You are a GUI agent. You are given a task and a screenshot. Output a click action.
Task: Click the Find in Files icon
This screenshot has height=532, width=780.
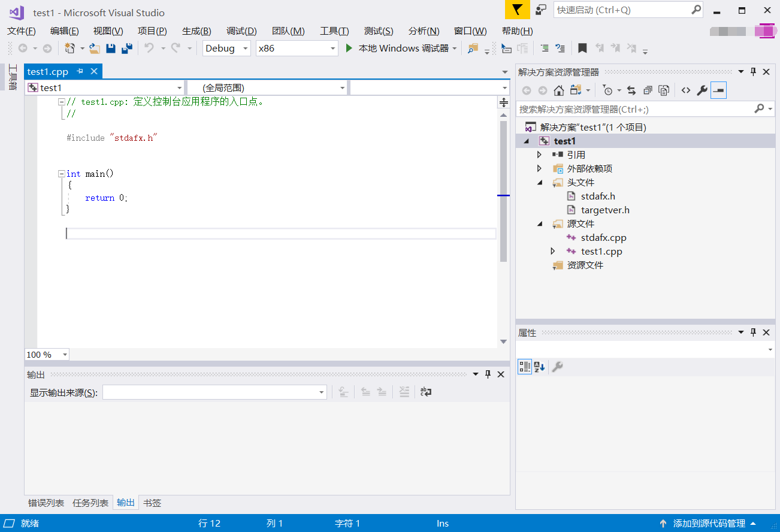pyautogui.click(x=473, y=49)
